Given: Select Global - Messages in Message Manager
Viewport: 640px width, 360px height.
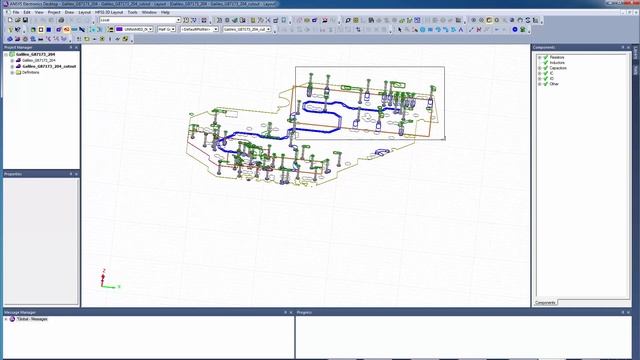Looking at the screenshot, I should tap(32, 319).
